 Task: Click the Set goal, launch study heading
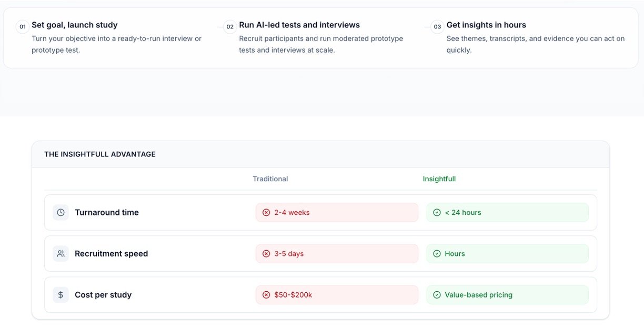point(75,25)
